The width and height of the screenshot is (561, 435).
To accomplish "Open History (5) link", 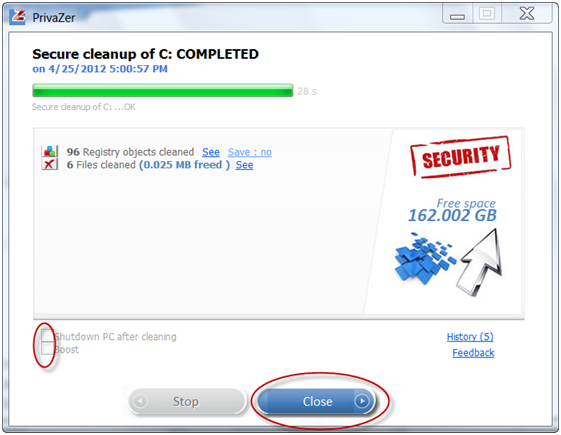I will (x=470, y=337).
